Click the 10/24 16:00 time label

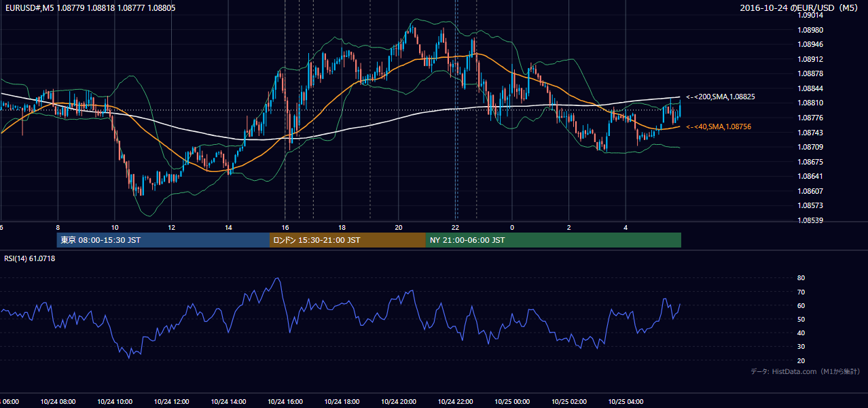(285, 402)
